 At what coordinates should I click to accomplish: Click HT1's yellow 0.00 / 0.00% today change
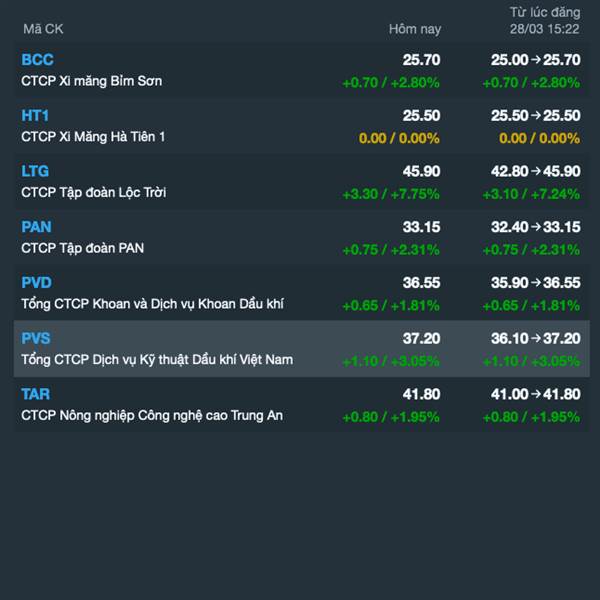399,138
